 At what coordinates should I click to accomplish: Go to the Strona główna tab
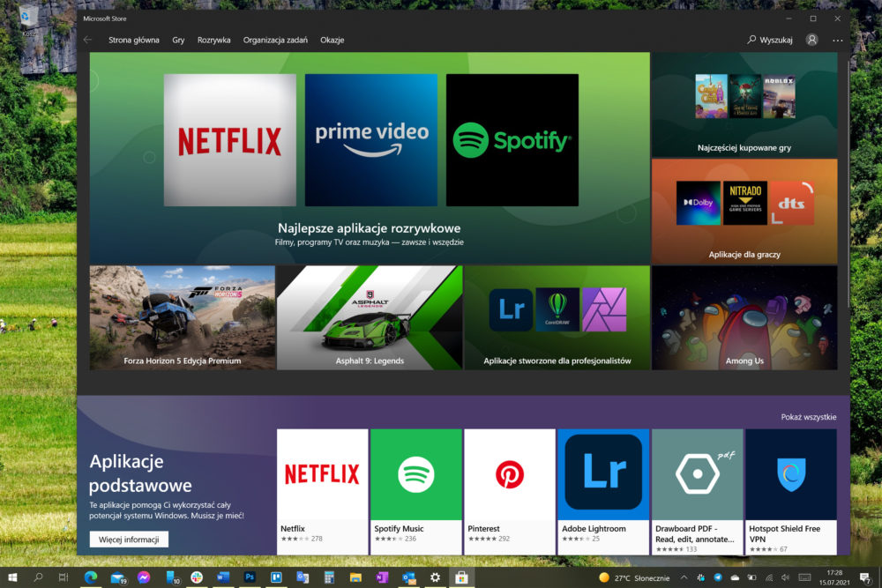pyautogui.click(x=134, y=40)
